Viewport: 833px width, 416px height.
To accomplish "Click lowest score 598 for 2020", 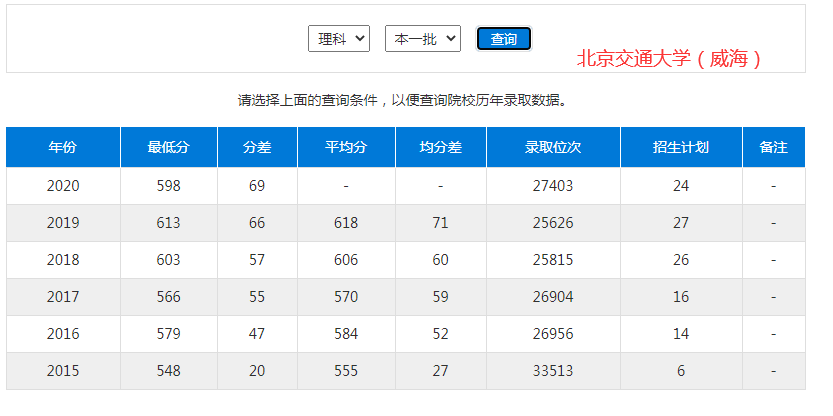I will point(168,186).
